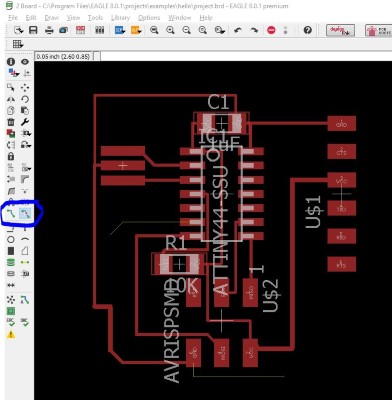Select the Hole tool
The width and height of the screenshot is (392, 400).
(11, 274)
